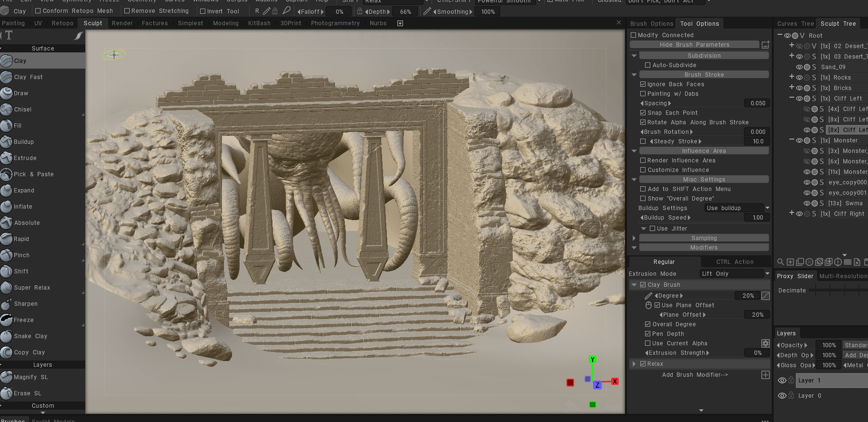Toggle Pen Depth checkbox

647,334
